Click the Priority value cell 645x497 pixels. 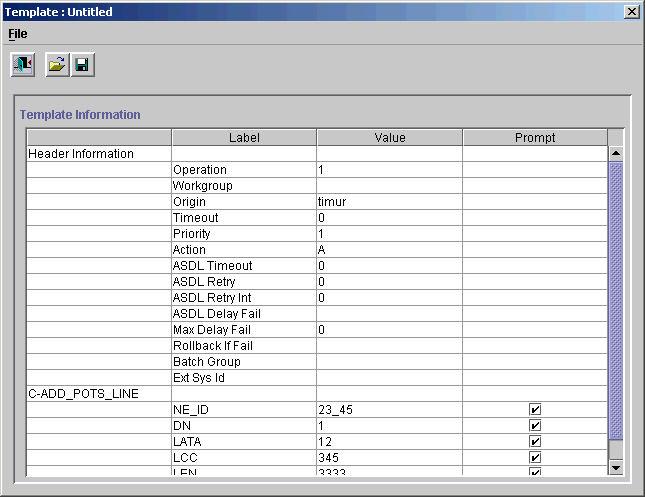click(x=390, y=234)
